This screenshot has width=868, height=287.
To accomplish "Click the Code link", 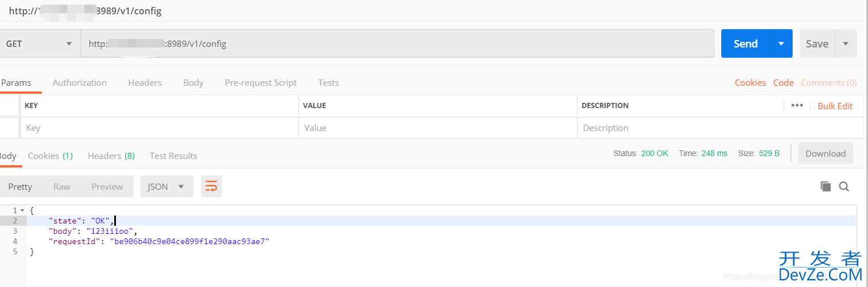I will pos(783,82).
